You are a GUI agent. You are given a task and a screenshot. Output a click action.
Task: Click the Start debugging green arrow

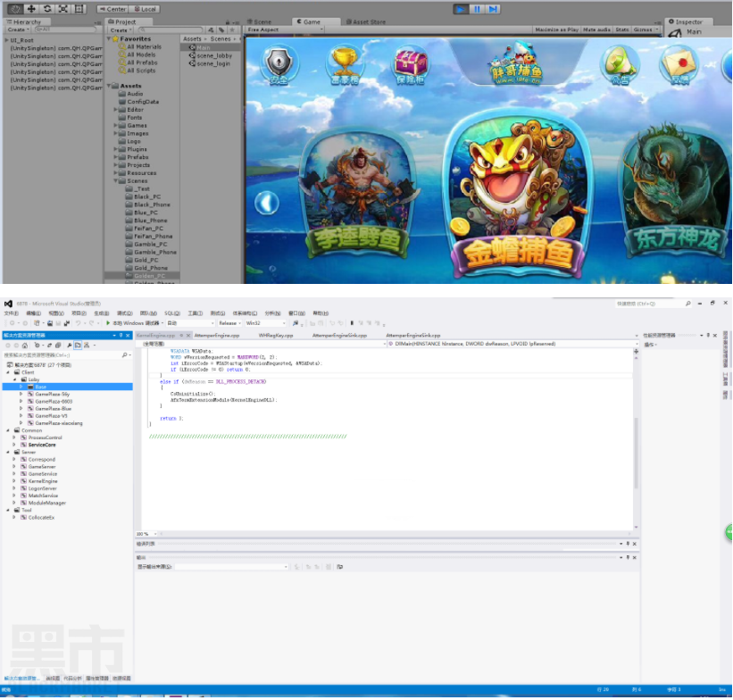[x=108, y=323]
